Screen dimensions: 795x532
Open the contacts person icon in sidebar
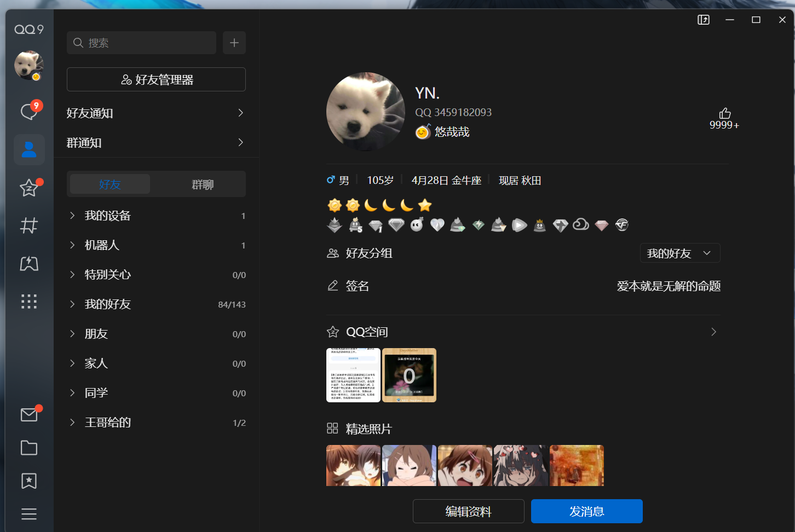tap(29, 149)
